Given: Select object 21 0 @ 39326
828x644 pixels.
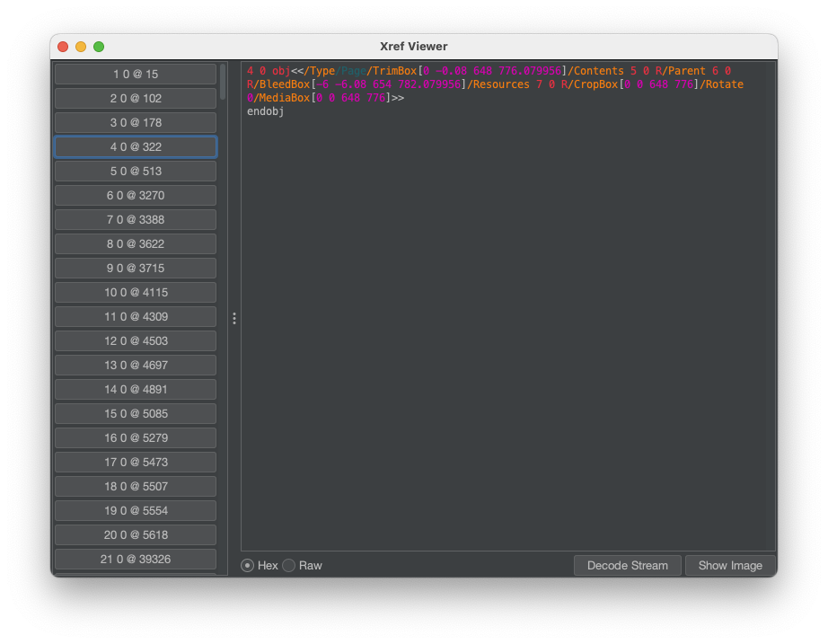Looking at the screenshot, I should click(135, 559).
